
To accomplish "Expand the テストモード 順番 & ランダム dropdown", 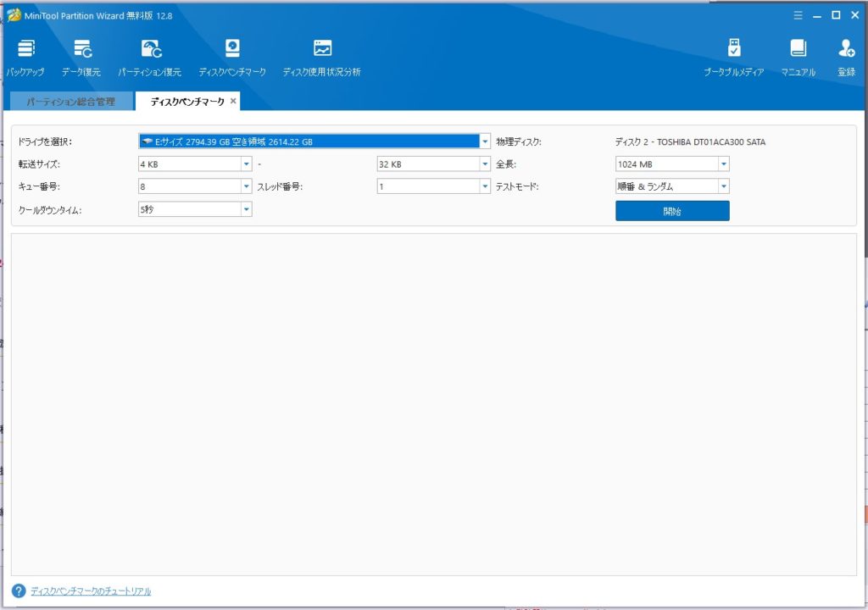I will [723, 187].
